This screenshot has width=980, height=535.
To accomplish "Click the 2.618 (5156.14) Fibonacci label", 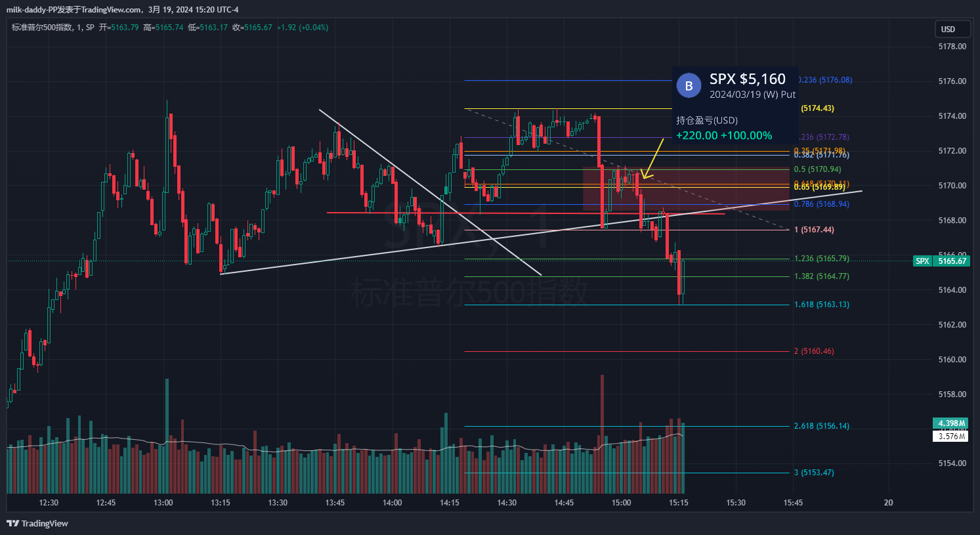I will pos(821,426).
